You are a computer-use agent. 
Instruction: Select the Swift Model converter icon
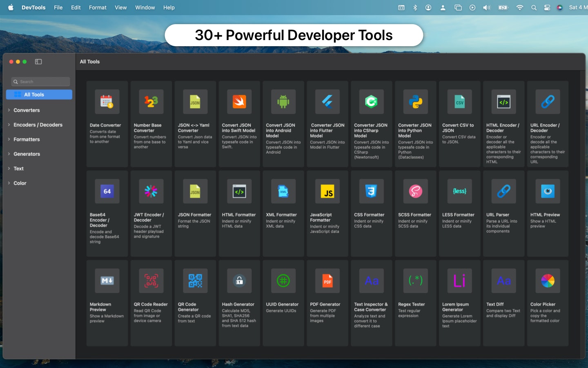pos(239,101)
